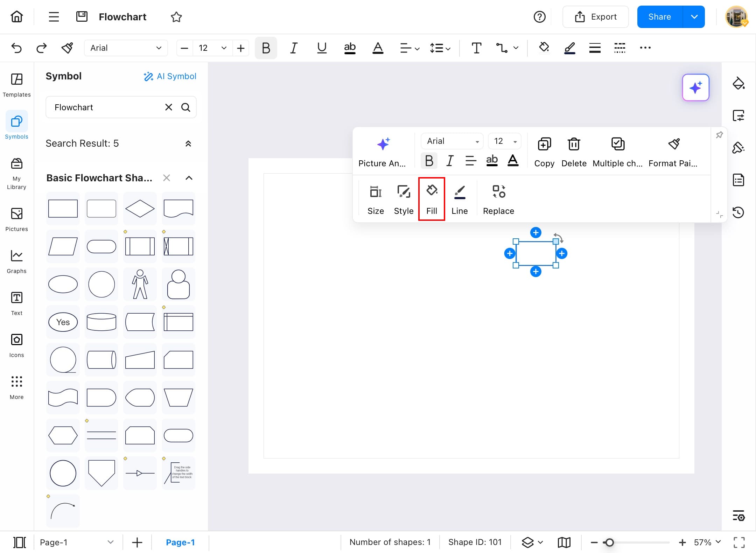Viewport: 756px width, 553px height.
Task: Pin the floating toolbar
Action: pyautogui.click(x=719, y=135)
